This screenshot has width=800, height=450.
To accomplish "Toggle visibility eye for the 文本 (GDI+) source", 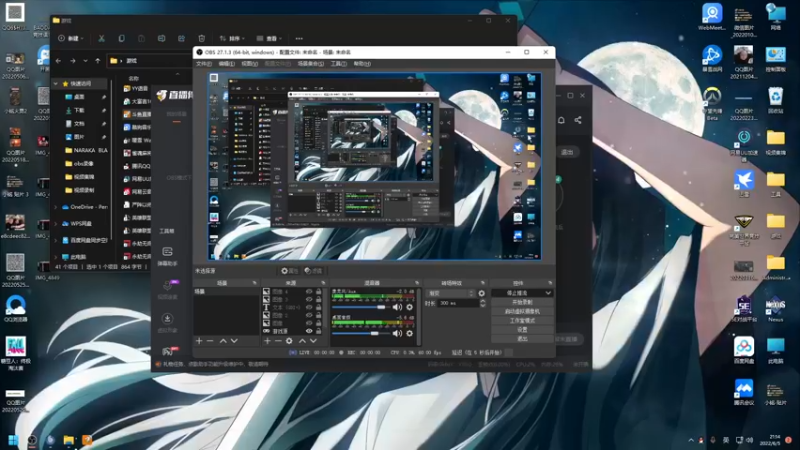I will 309,308.
